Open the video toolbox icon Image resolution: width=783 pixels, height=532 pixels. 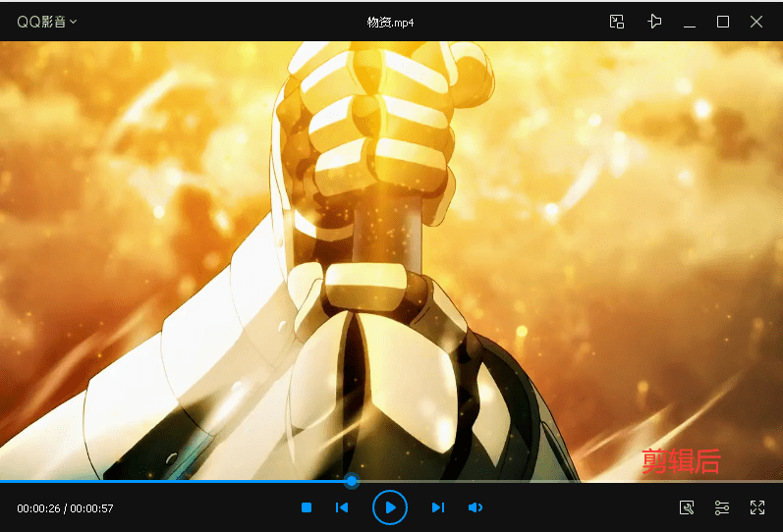(687, 507)
